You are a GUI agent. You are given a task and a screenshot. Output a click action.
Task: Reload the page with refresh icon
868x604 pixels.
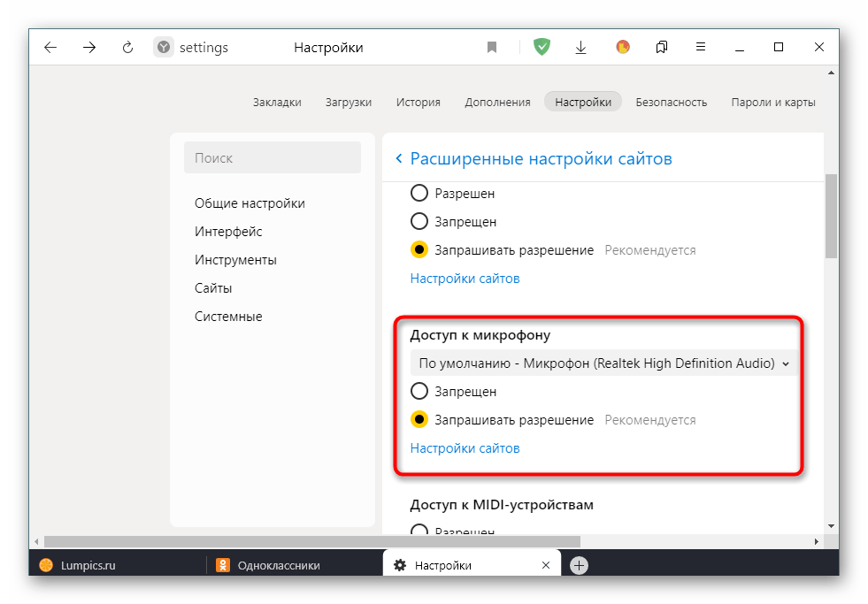[127, 48]
